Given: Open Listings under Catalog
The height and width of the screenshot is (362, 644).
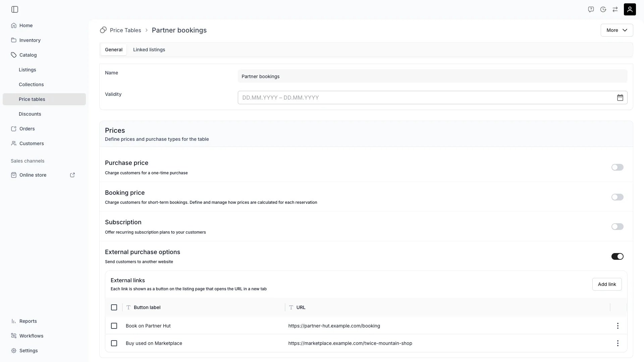Looking at the screenshot, I should (x=44, y=70).
